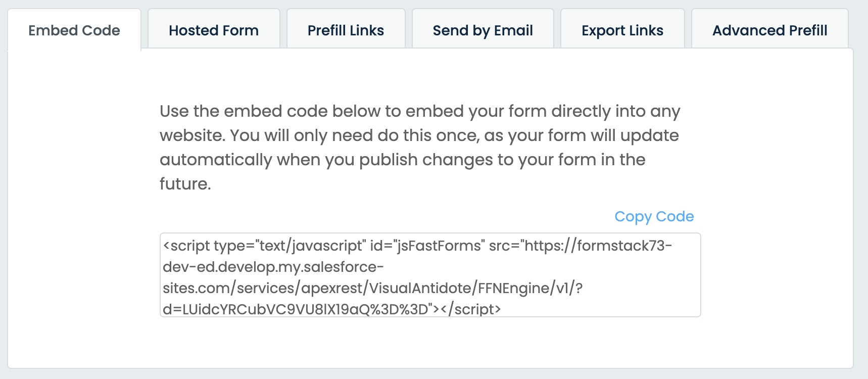Screen dimensions: 868x379
Task: Open the Export Links tab
Action: pos(622,30)
